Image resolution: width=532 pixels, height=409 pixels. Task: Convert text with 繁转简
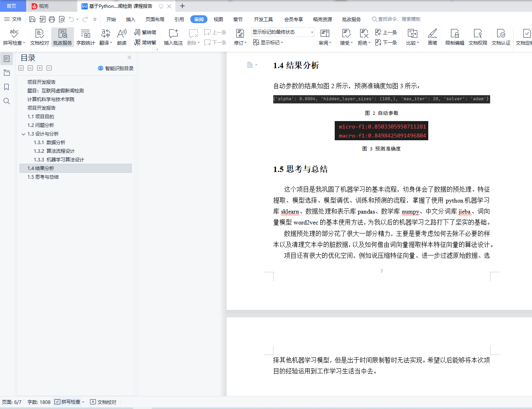145,32
